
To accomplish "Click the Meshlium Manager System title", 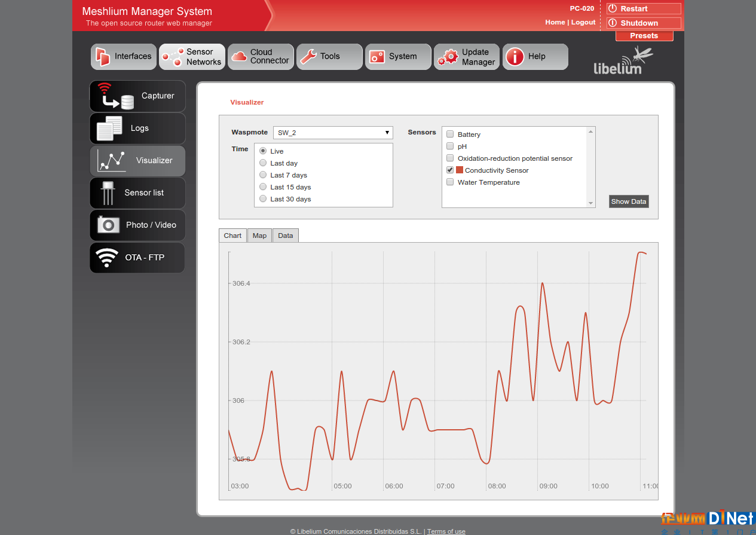I will 147,11.
